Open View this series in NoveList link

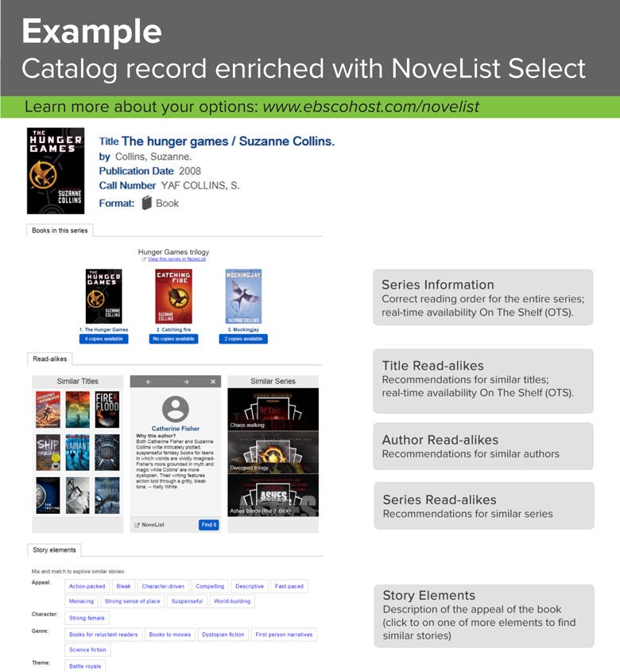coord(176,259)
